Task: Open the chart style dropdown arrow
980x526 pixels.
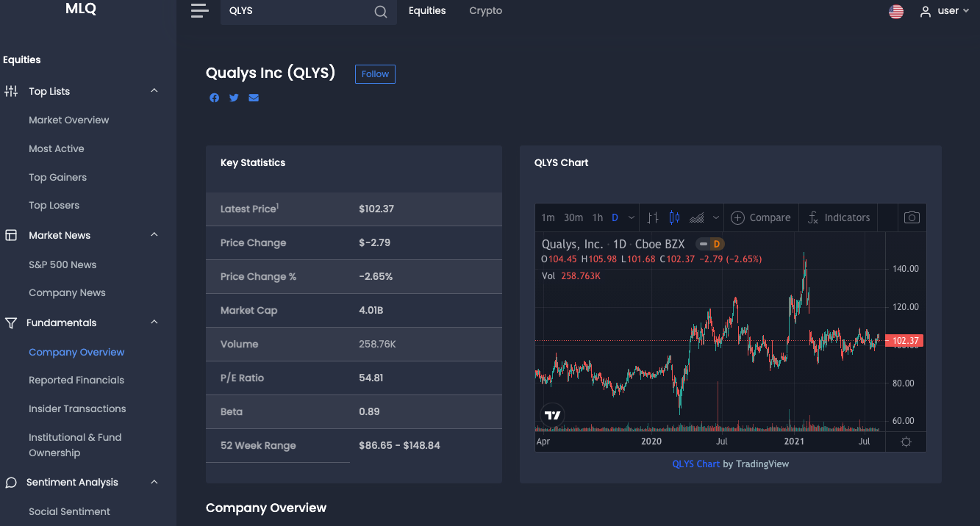Action: pos(716,218)
